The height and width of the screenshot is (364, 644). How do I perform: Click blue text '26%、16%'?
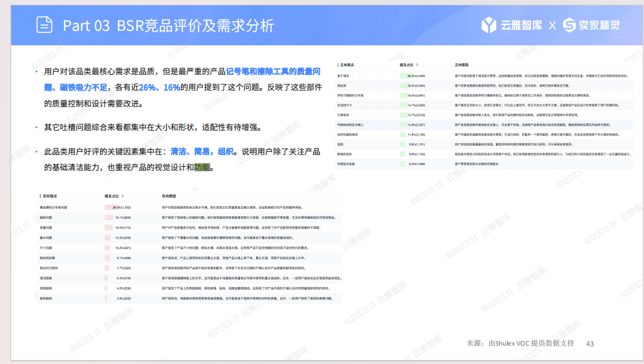(x=159, y=87)
